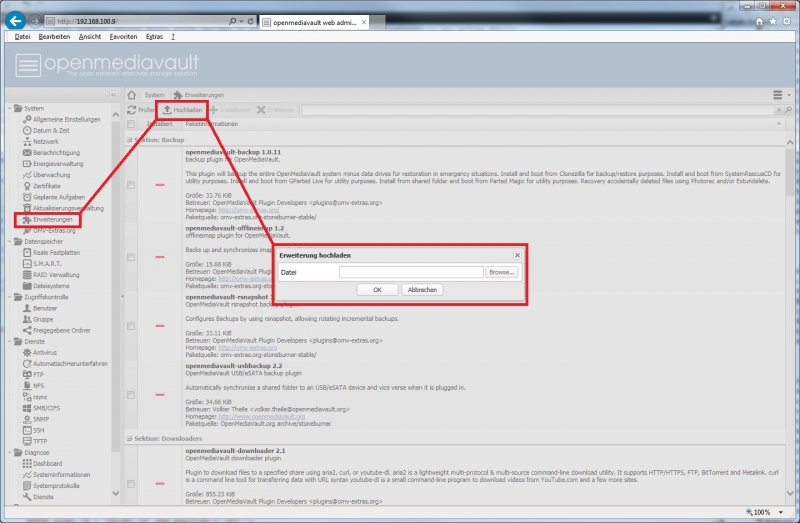Click the search magnifier in address bar
Screen dimensions: 800x523
pyautogui.click(x=233, y=21)
